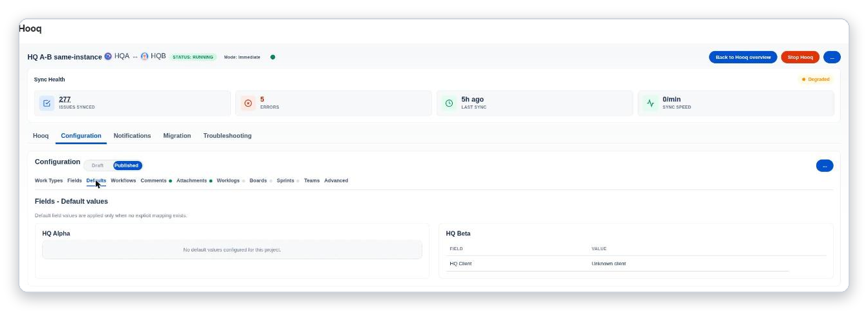Click the HQA project avatar icon
The image size is (868, 311).
coord(108,56)
